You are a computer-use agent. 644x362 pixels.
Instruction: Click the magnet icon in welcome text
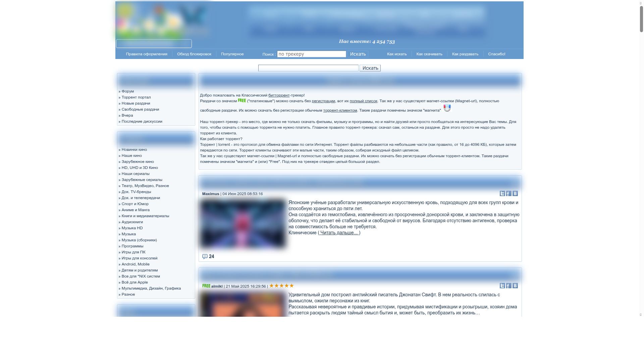point(447,108)
